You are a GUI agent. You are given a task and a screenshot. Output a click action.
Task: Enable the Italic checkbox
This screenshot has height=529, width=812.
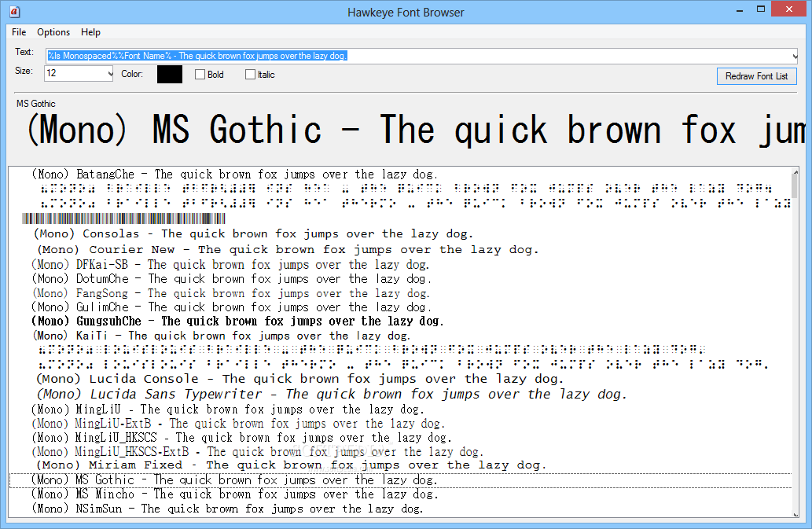[x=250, y=75]
